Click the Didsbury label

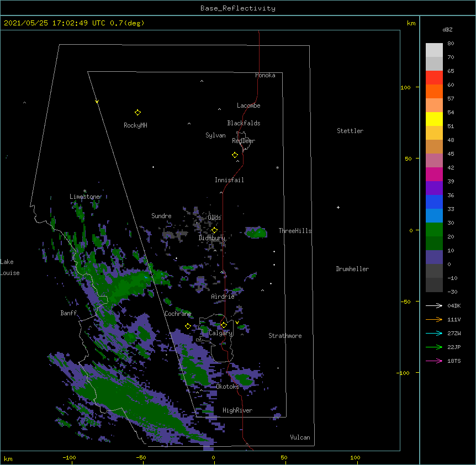coord(212,238)
